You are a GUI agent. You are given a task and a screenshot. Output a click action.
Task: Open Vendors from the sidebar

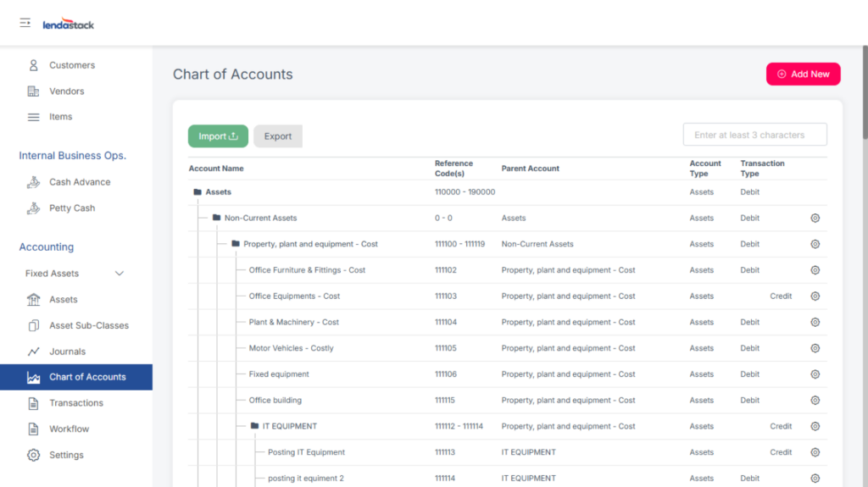66,91
